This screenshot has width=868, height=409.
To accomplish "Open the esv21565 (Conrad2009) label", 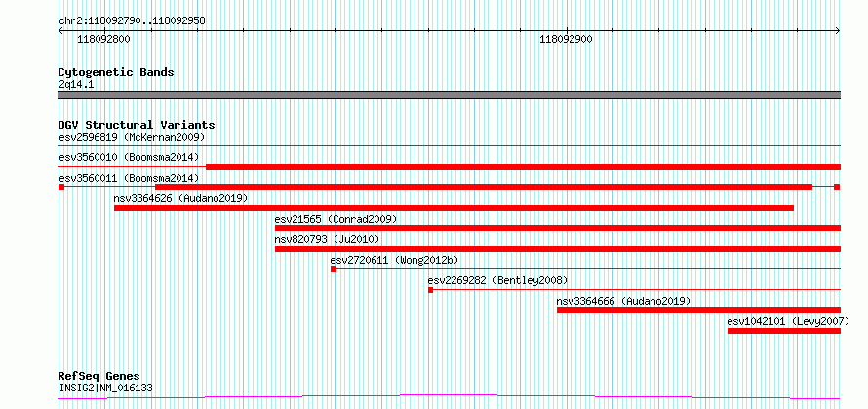I will [x=336, y=219].
